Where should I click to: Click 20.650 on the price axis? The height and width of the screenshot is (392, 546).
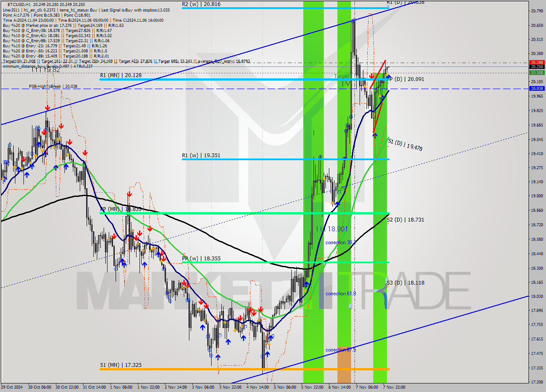pyautogui.click(x=536, y=25)
